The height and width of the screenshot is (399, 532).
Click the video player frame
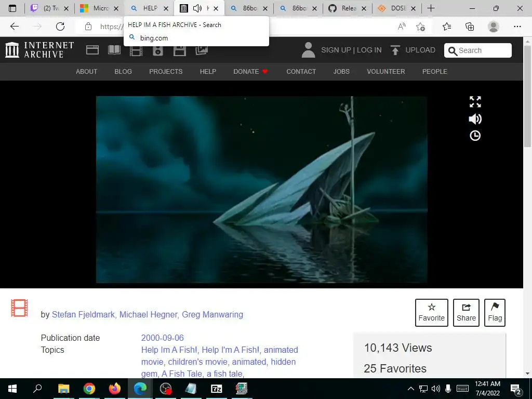262,189
